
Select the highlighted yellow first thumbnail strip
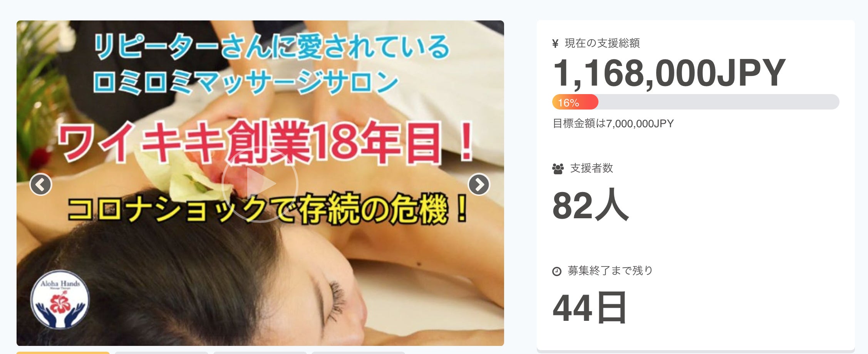click(63, 352)
